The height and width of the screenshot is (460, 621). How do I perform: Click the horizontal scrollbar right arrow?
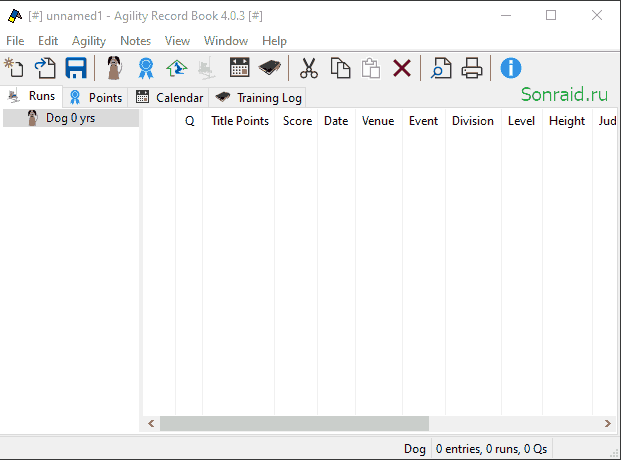(x=608, y=424)
